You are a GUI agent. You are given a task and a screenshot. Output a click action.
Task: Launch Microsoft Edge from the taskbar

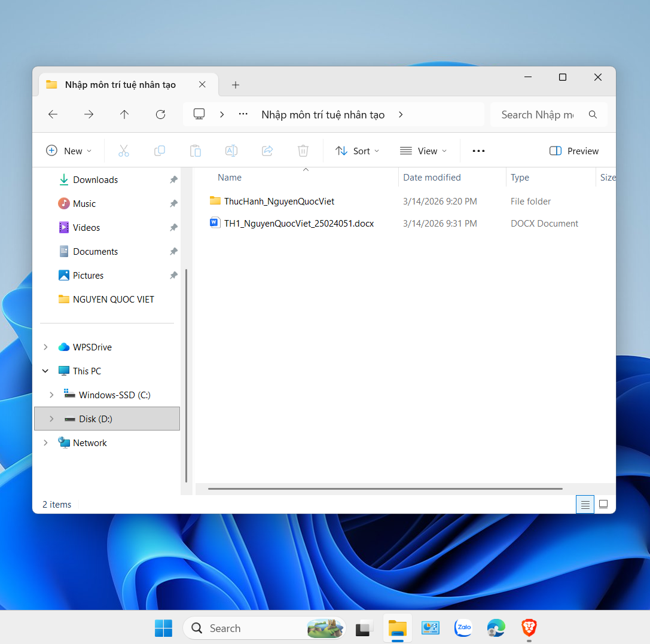[496, 628]
